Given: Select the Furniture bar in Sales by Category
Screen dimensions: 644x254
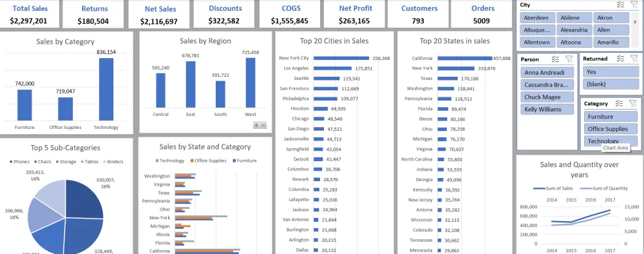Looking at the screenshot, I should pyautogui.click(x=24, y=105).
